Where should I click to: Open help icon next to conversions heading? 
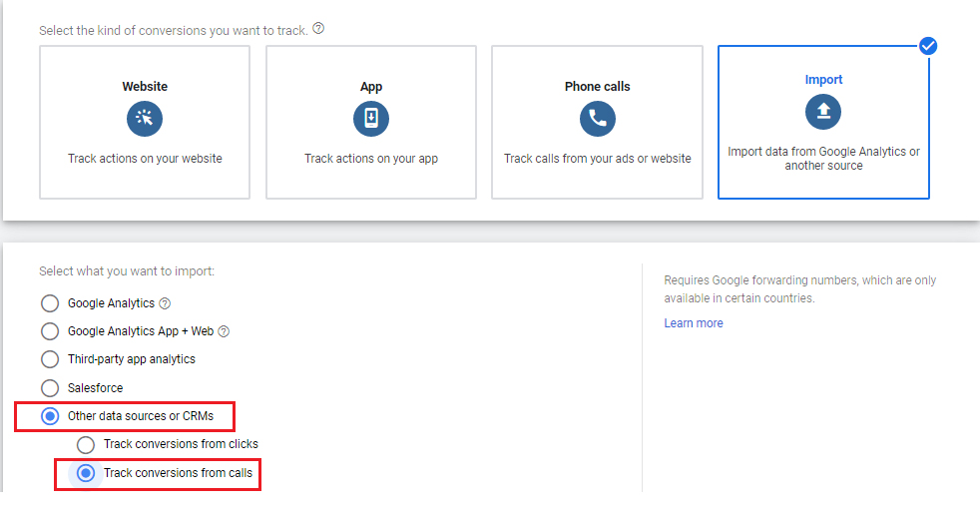click(x=318, y=28)
